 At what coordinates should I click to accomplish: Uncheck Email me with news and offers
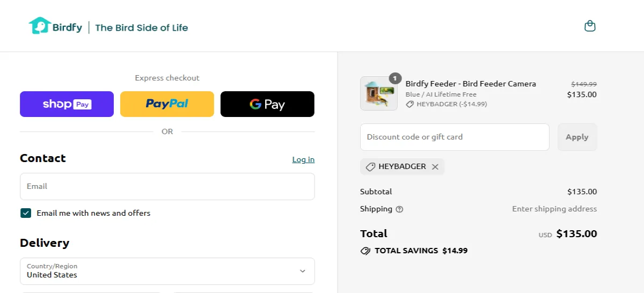(x=26, y=213)
